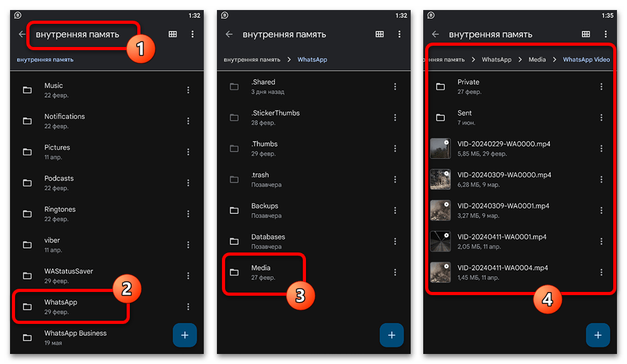This screenshot has height=364, width=627.
Task: Open options for Media folder
Action: [395, 272]
